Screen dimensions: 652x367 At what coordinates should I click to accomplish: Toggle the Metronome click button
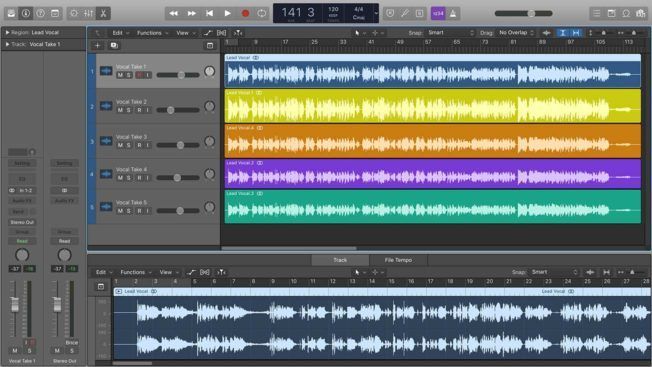click(453, 13)
